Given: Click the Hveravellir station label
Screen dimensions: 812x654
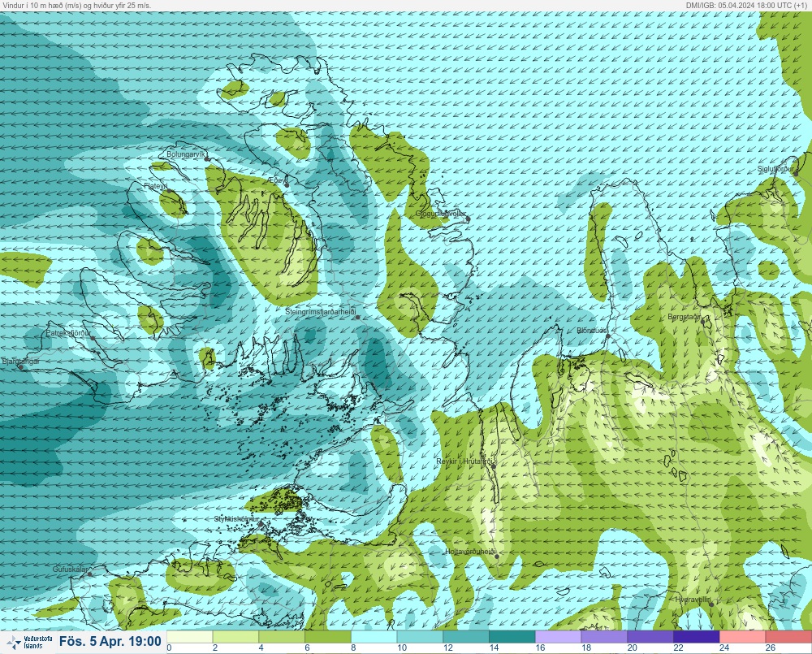Looking at the screenshot, I should (693, 600).
